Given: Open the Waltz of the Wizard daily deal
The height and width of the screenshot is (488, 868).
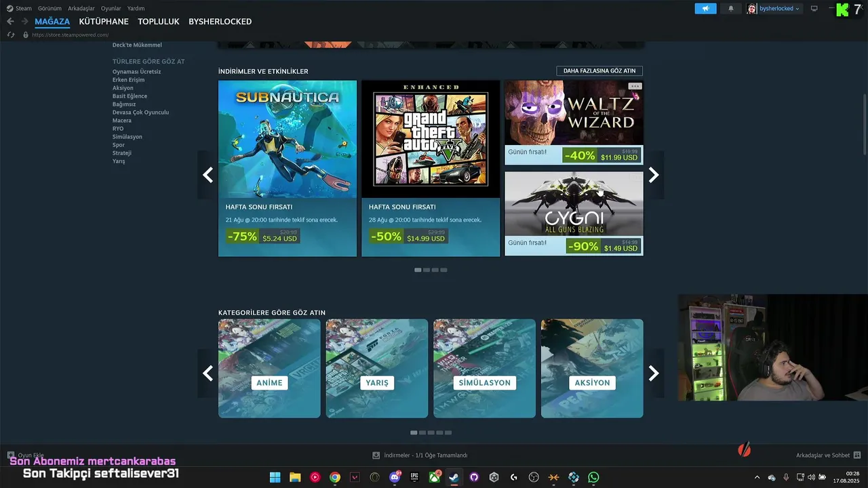Looking at the screenshot, I should pyautogui.click(x=574, y=122).
